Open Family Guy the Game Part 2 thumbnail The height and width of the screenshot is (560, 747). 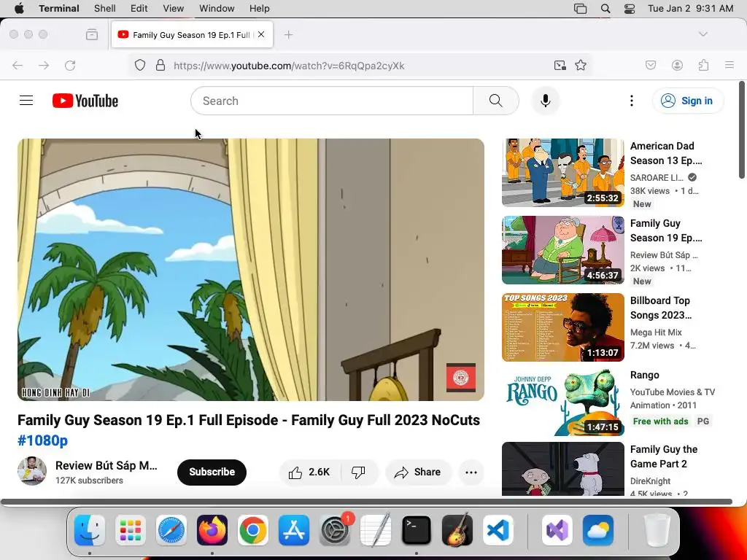pyautogui.click(x=563, y=469)
